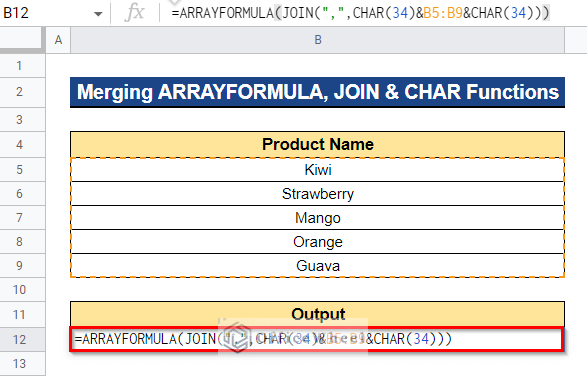Click cell B12 containing the formula
This screenshot has width=587, height=376.
point(317,339)
